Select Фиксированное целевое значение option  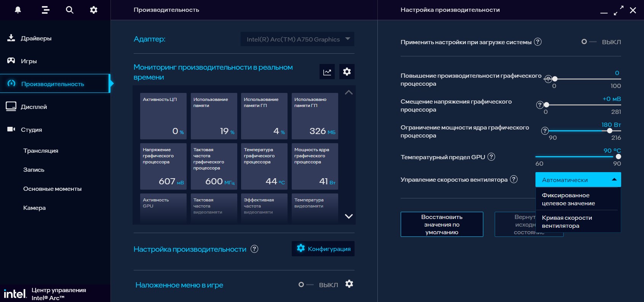tap(578, 199)
